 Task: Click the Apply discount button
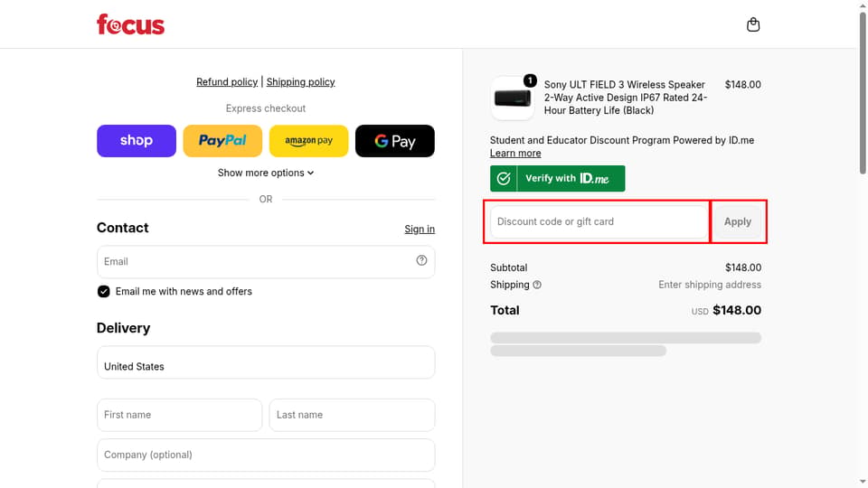pos(738,221)
